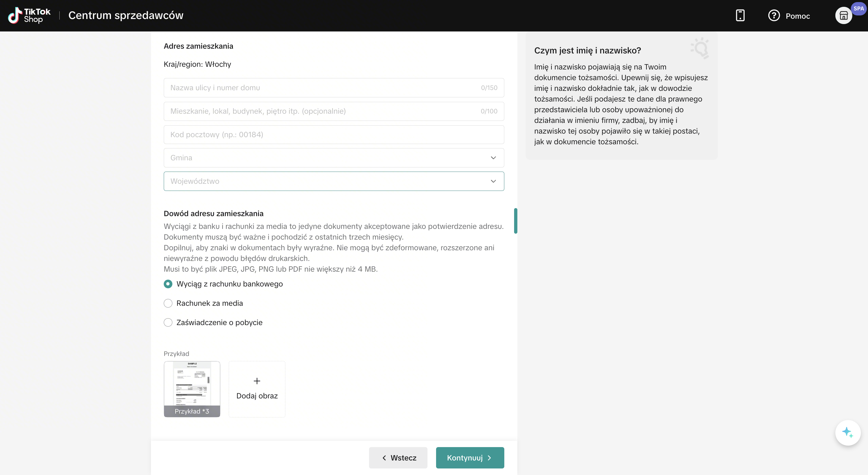
Task: Click the Województwo dropdown chevron arrow
Action: tap(493, 181)
